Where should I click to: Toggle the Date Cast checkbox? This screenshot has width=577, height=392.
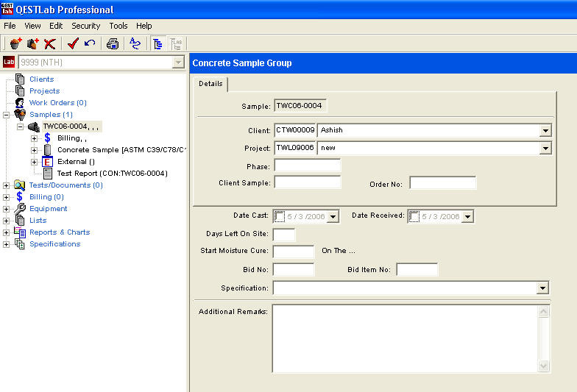pyautogui.click(x=280, y=216)
